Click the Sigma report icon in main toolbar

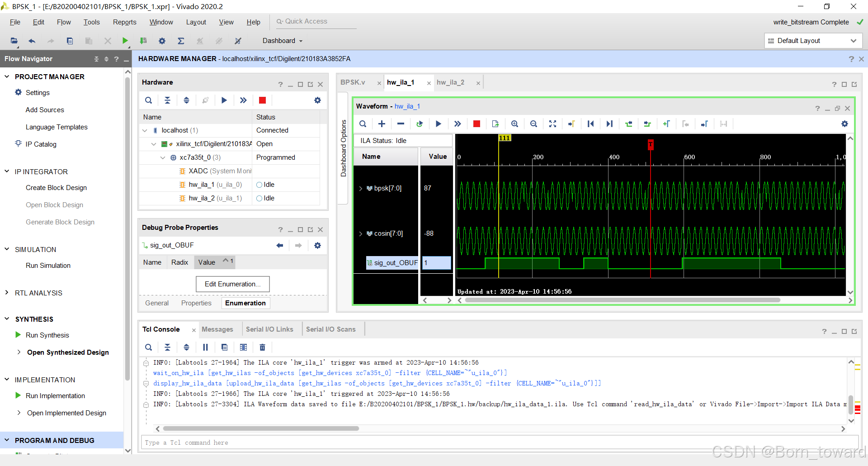click(181, 41)
